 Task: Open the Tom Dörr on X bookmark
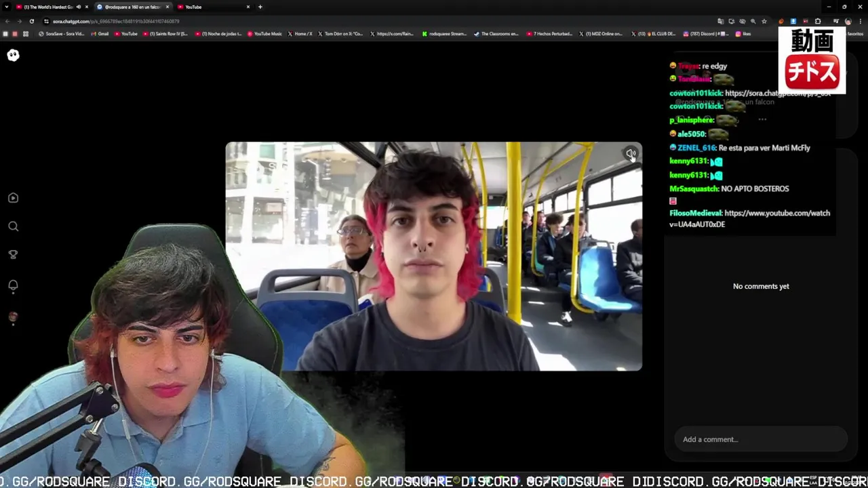pos(340,34)
